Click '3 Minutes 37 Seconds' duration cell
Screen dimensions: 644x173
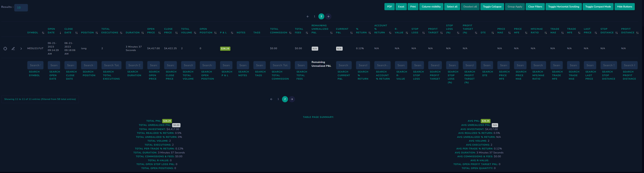pyautogui.click(x=134, y=49)
